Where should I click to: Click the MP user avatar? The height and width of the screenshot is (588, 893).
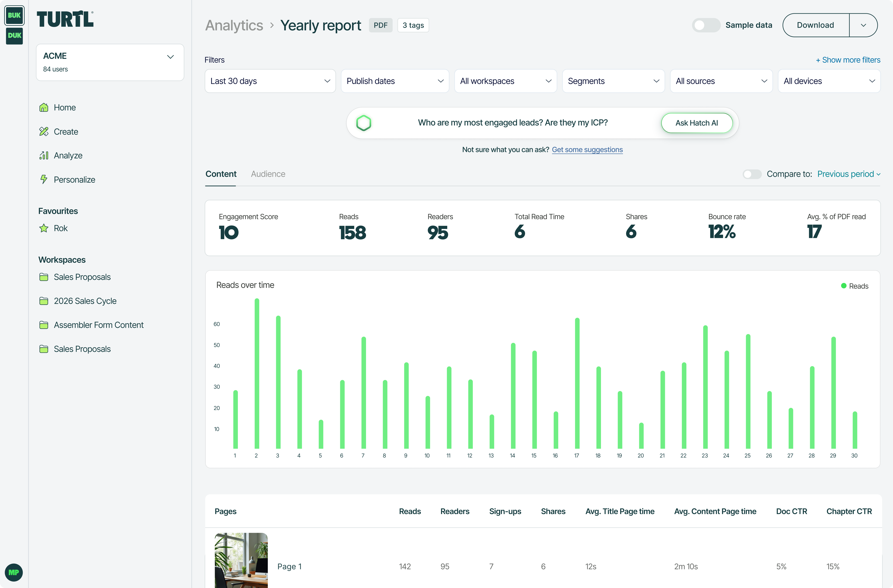click(14, 572)
